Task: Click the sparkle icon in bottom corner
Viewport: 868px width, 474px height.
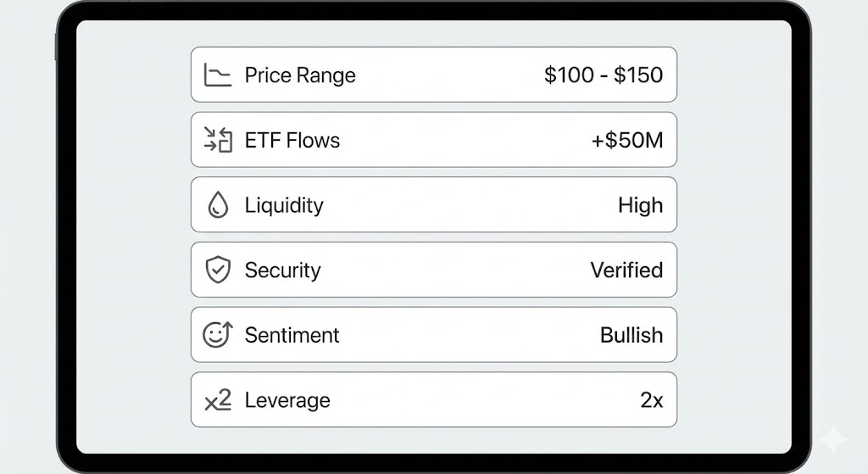Action: pos(833,439)
